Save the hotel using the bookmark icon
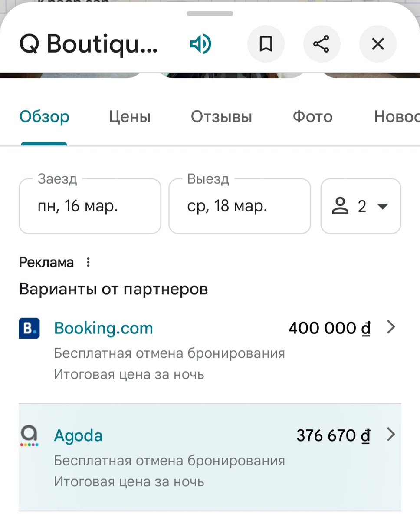 [x=266, y=43]
